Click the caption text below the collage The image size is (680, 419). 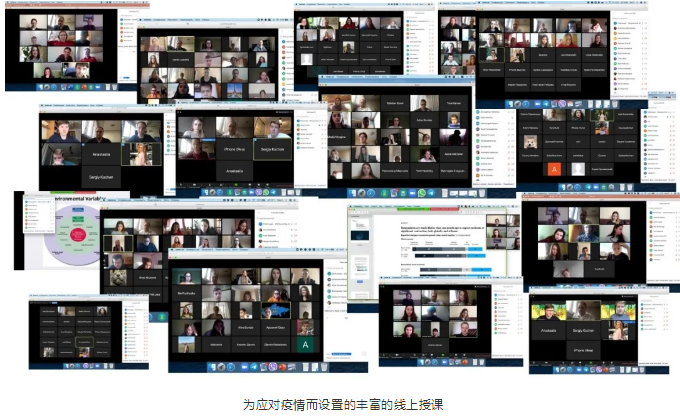tap(342, 405)
